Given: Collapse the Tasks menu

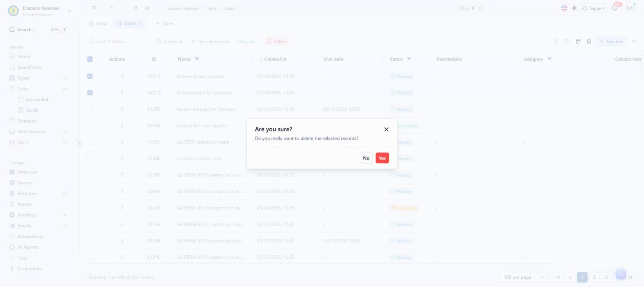Looking at the screenshot, I should 64,88.
